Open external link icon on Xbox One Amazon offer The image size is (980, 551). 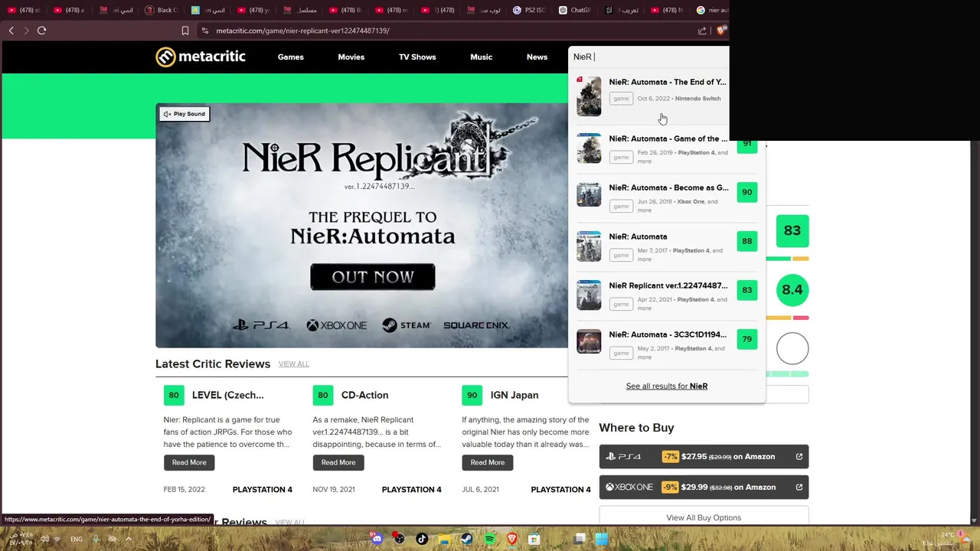[x=799, y=487]
